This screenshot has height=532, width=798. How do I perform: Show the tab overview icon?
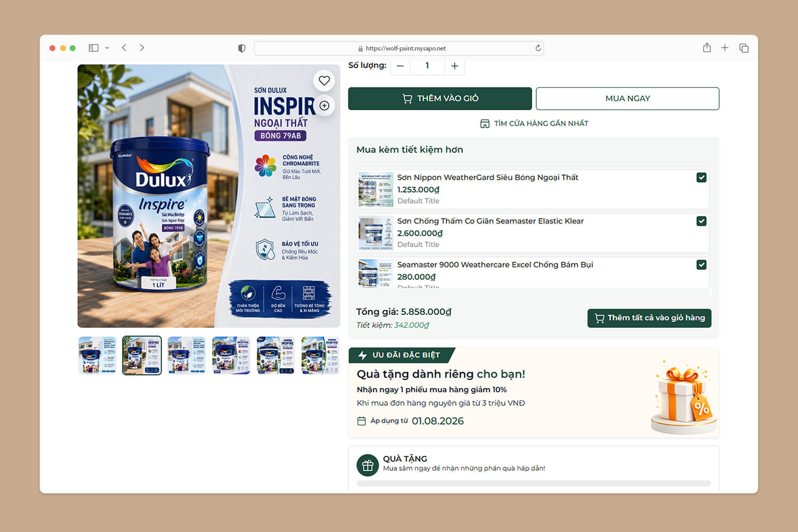coord(744,48)
